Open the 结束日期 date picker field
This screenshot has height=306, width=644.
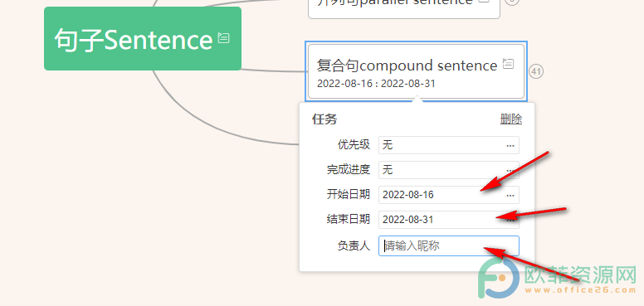(448, 220)
